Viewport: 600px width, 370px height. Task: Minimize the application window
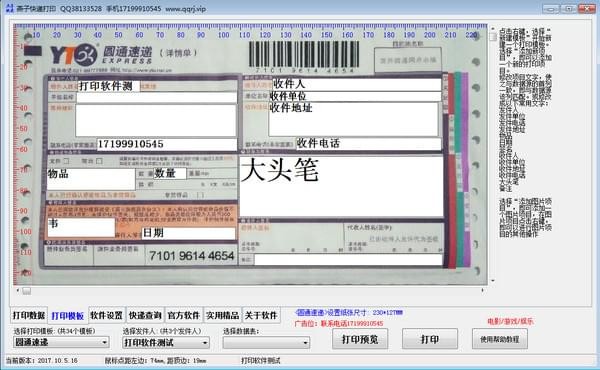click(x=551, y=8)
